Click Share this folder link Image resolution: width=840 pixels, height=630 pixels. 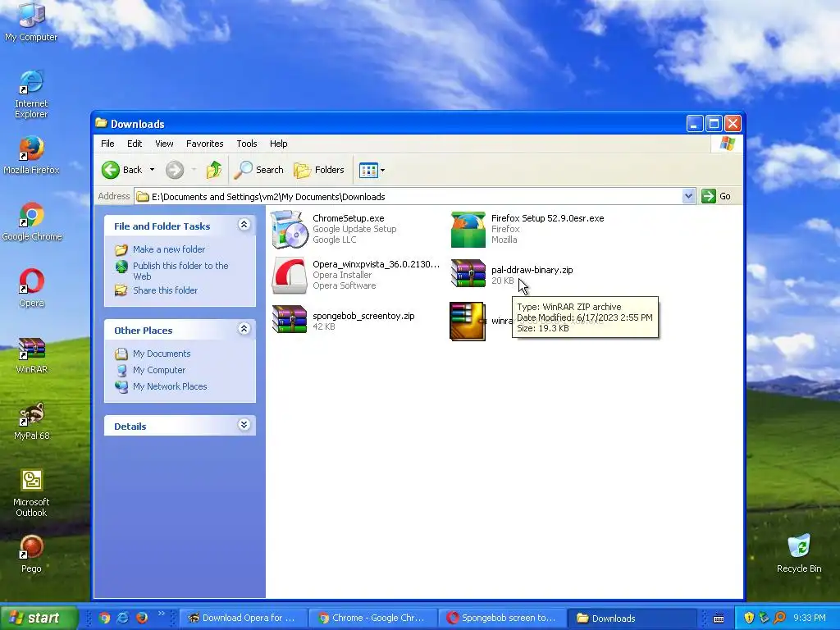pos(165,290)
